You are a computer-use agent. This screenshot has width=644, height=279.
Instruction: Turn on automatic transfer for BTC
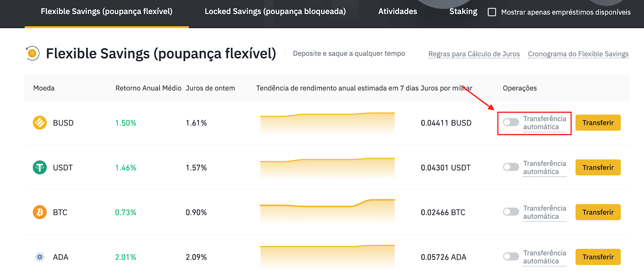511,211
